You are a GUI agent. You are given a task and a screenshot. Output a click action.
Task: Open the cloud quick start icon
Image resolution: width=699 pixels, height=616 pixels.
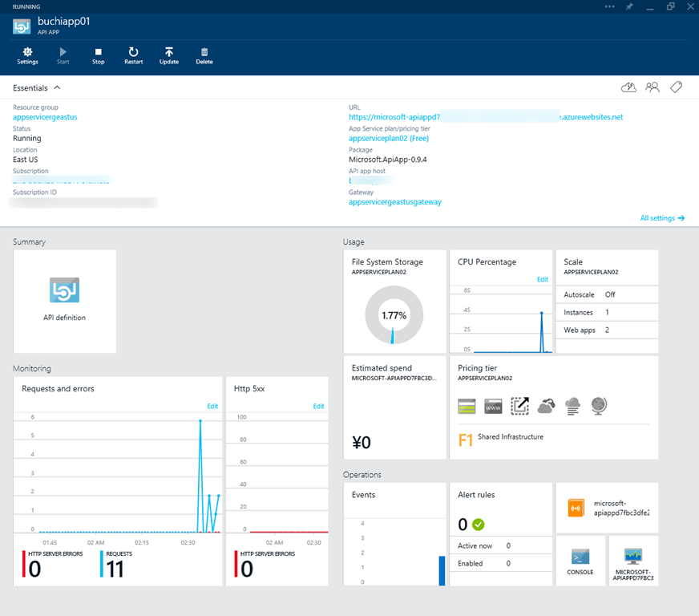point(629,87)
